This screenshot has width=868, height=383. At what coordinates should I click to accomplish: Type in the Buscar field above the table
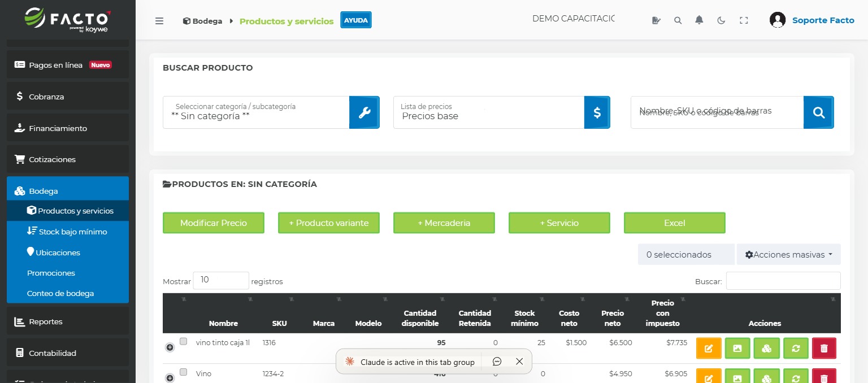pyautogui.click(x=783, y=281)
